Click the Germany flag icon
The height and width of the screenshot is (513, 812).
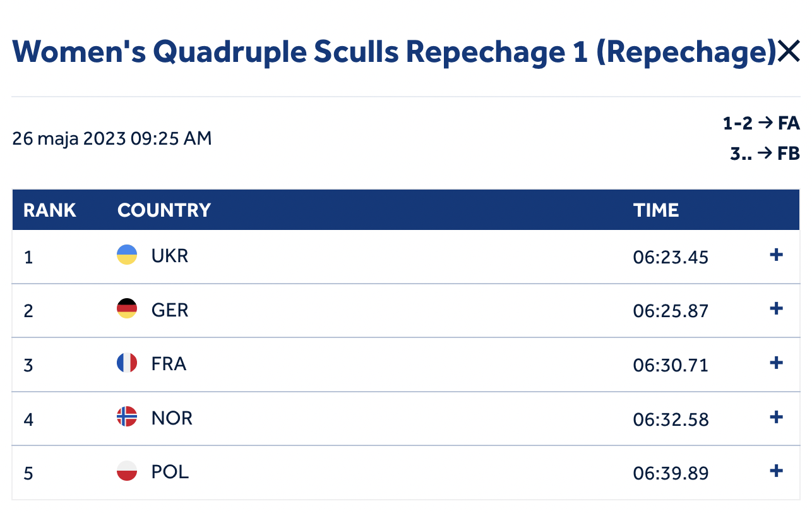pos(127,308)
